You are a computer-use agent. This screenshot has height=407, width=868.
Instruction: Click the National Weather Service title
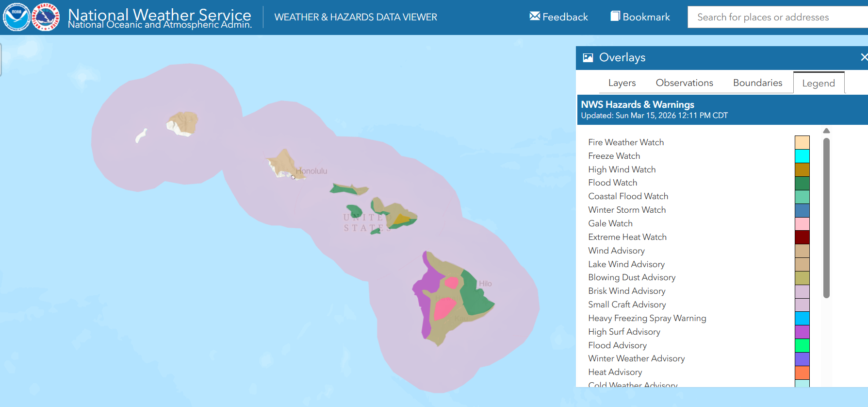point(160,15)
